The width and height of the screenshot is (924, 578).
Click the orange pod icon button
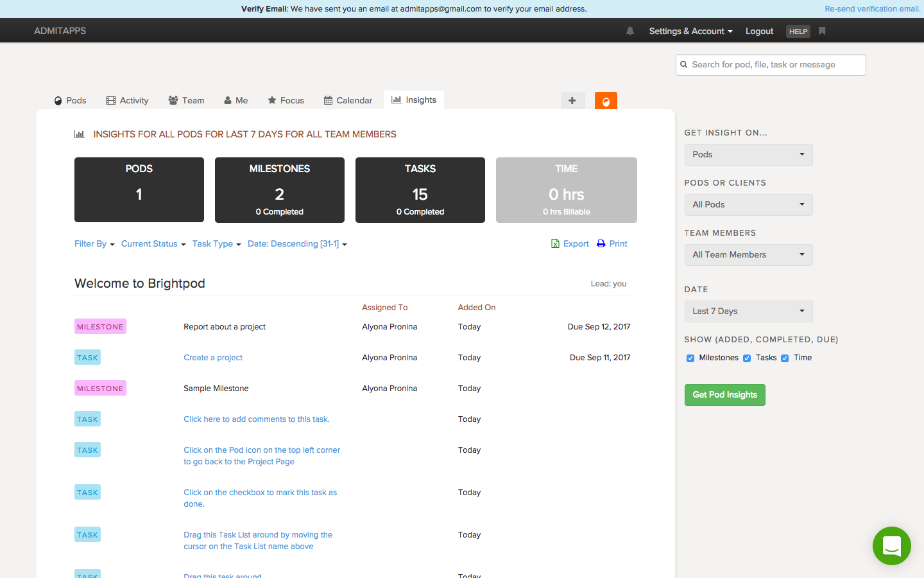coord(606,101)
